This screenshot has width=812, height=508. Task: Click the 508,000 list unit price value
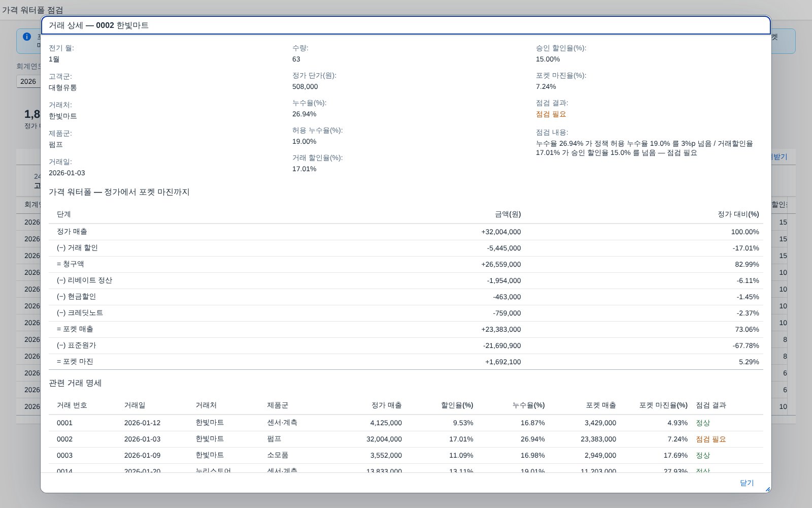tap(305, 86)
